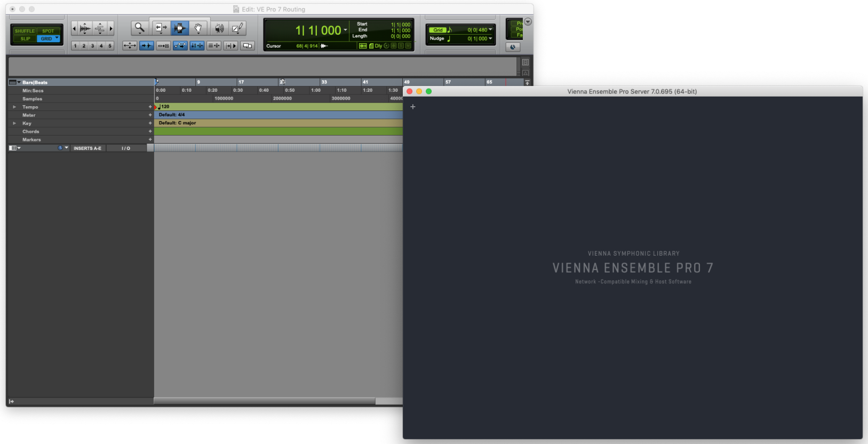The image size is (868, 444).
Task: Add chord symbol with plus button
Action: click(x=150, y=131)
